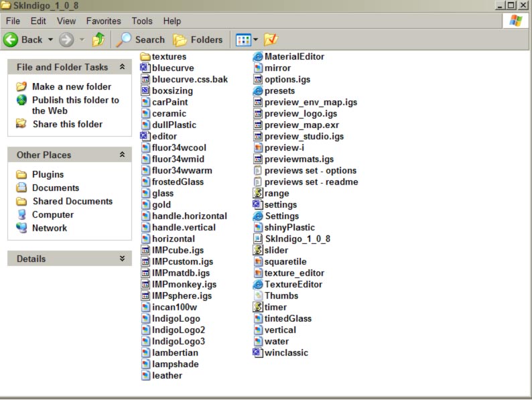The width and height of the screenshot is (532, 400).
Task: Open Shared Documents link
Action: (x=72, y=201)
